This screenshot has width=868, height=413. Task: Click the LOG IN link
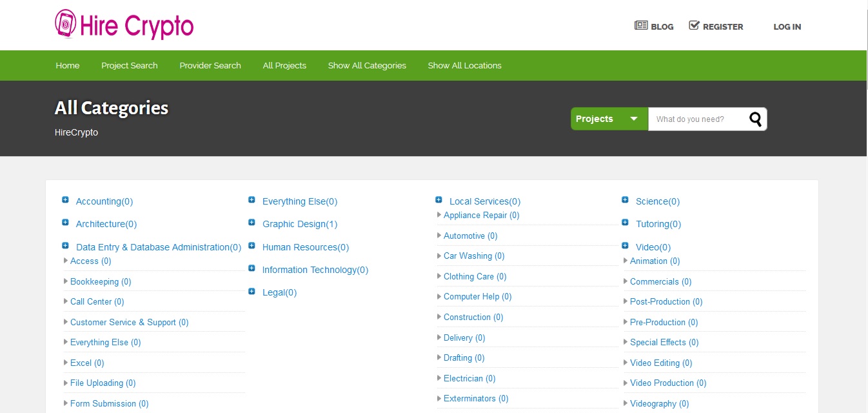(787, 26)
